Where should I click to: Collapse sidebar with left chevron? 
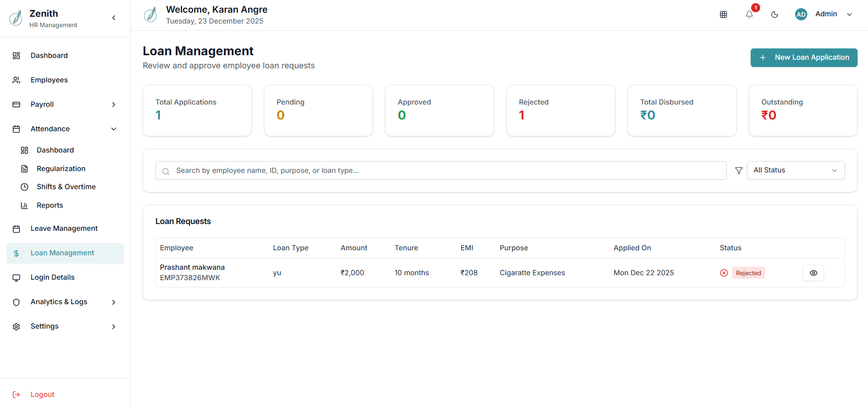(x=114, y=18)
